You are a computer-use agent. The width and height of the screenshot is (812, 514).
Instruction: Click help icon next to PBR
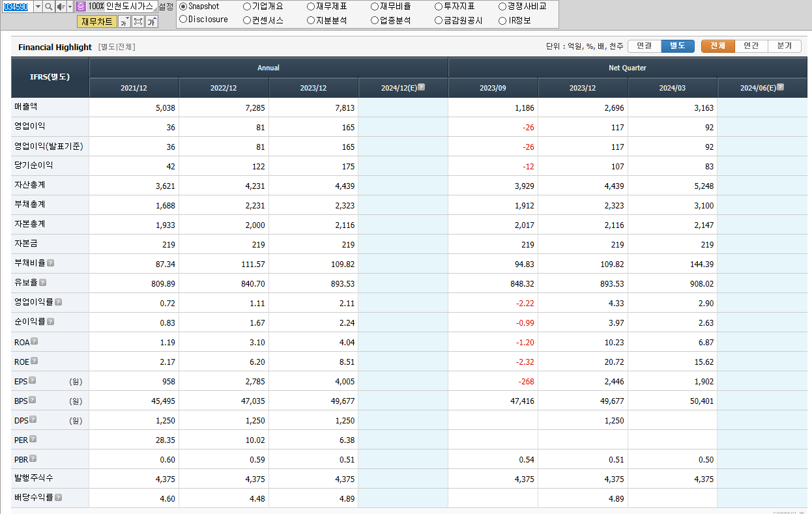[33, 459]
